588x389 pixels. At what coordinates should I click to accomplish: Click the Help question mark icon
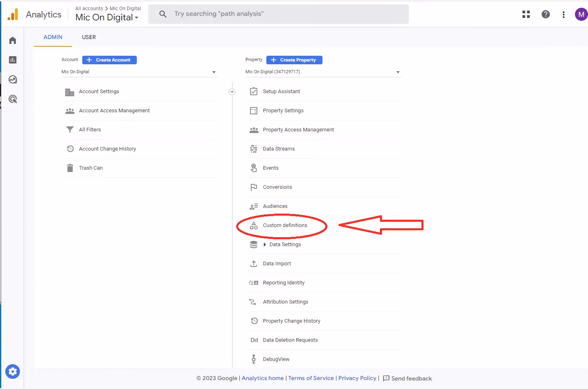[x=546, y=14]
